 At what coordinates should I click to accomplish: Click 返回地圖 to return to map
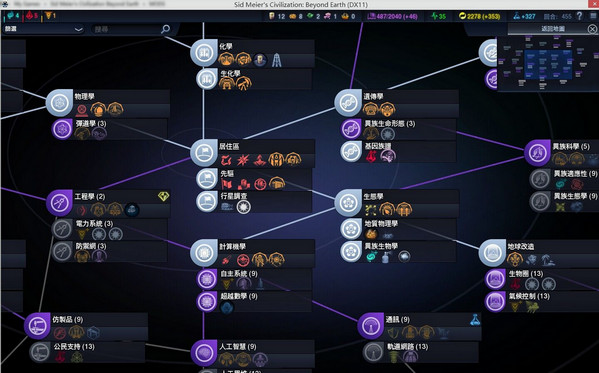pyautogui.click(x=553, y=29)
